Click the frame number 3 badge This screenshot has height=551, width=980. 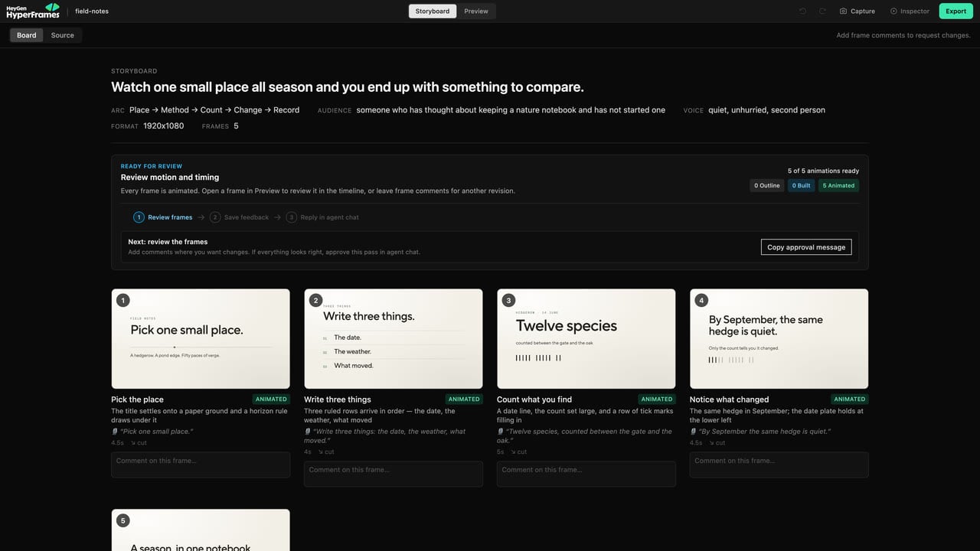[x=509, y=300]
